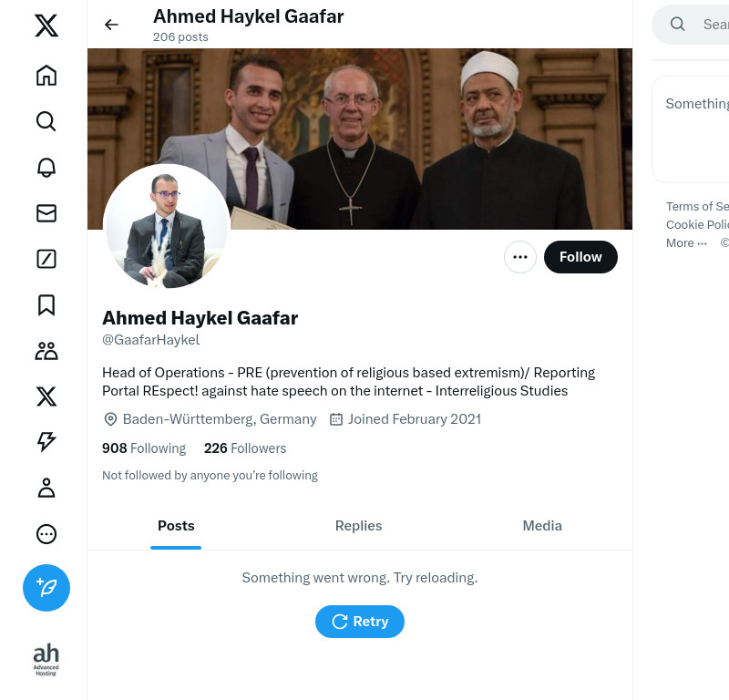Expand More options circle in sidebar
Viewport: 729px width, 700px height.
tap(46, 534)
